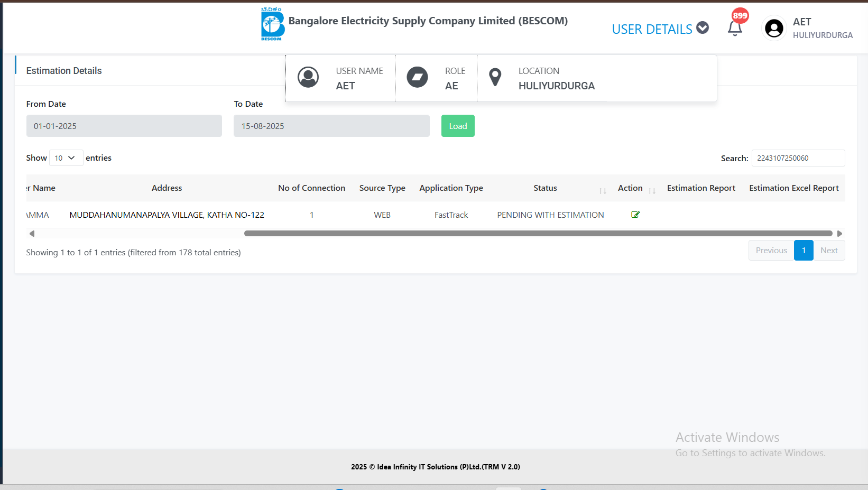Focus the Search input box
Image resolution: width=868 pixels, height=490 pixels.
point(798,158)
